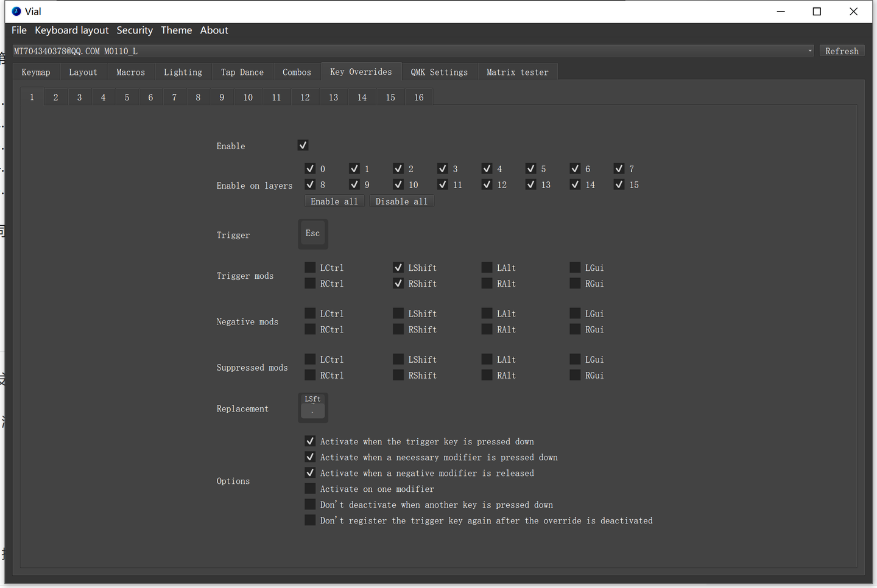The image size is (877, 588).
Task: Click the Esc trigger key button
Action: point(312,234)
